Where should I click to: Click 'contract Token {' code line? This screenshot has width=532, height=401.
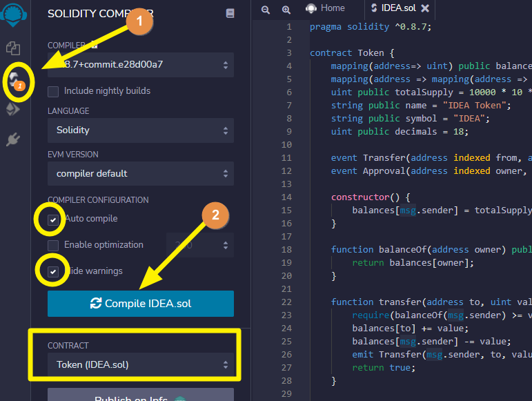352,53
